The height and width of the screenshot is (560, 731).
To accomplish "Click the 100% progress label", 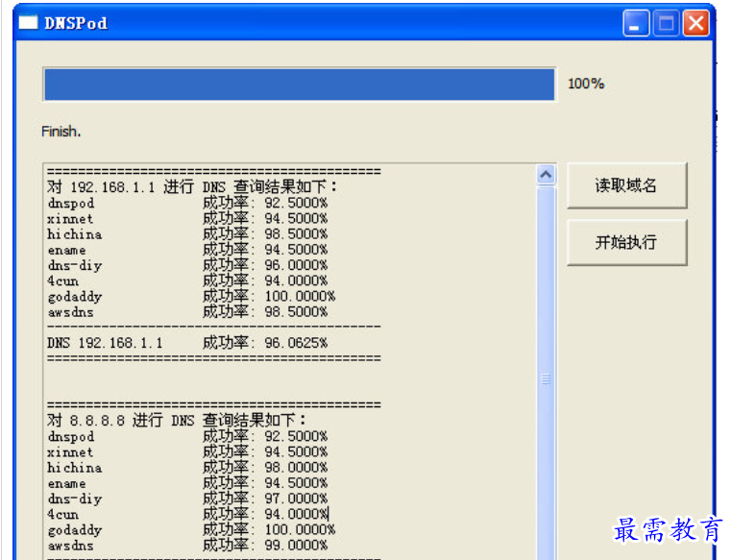I will [x=586, y=84].
